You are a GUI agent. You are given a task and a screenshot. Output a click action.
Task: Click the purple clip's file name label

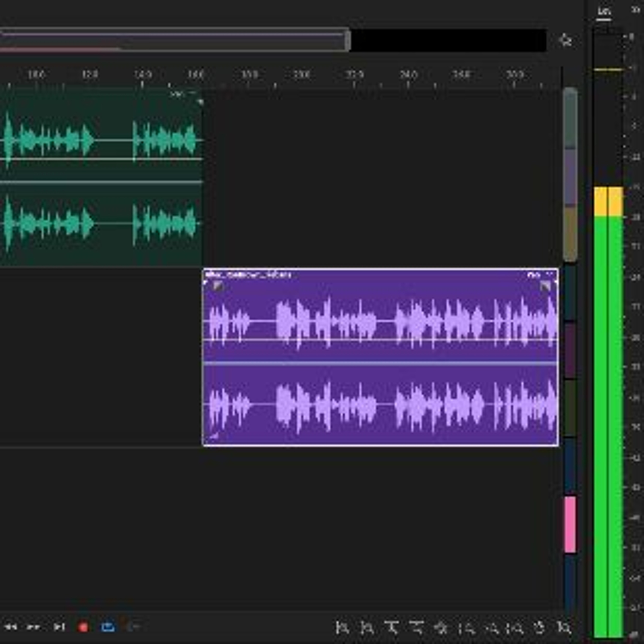point(249,275)
